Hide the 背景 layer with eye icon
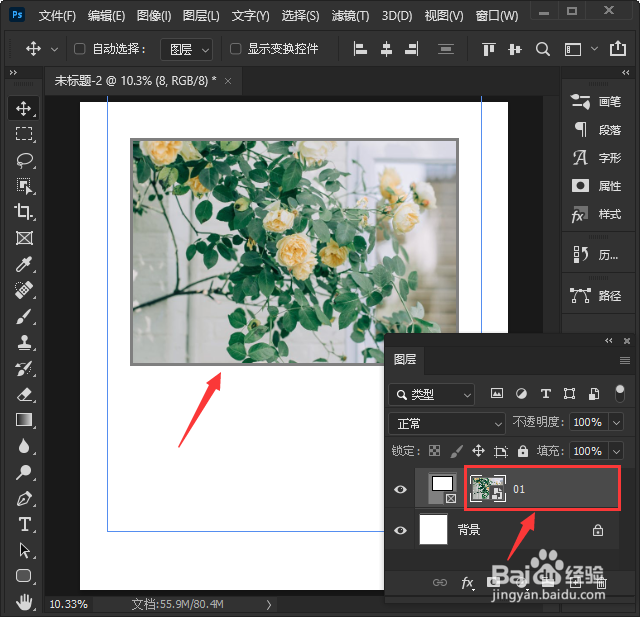The image size is (640, 617). tap(400, 530)
